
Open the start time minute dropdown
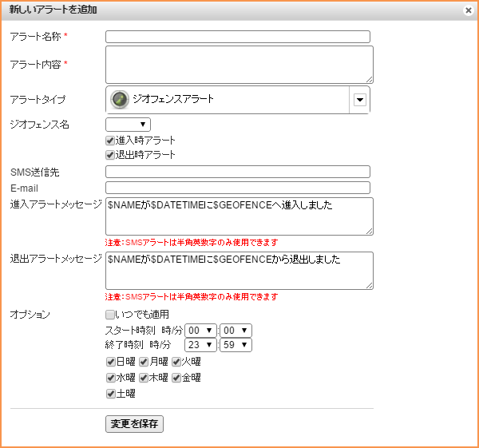click(x=236, y=330)
